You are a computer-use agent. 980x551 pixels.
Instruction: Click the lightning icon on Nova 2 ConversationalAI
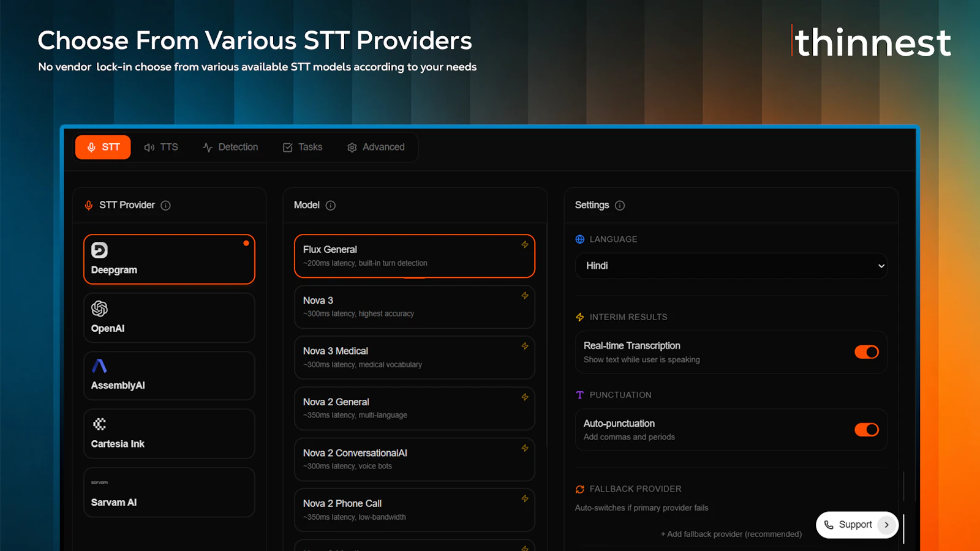(x=525, y=448)
